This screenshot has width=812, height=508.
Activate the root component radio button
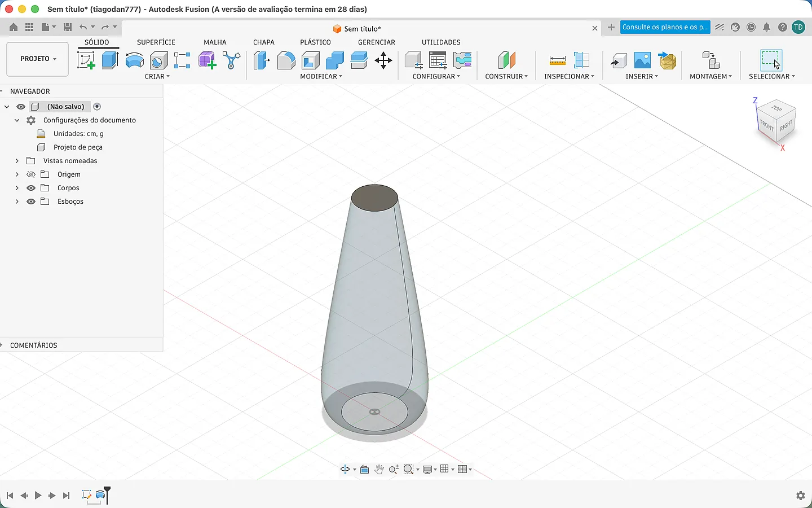97,107
